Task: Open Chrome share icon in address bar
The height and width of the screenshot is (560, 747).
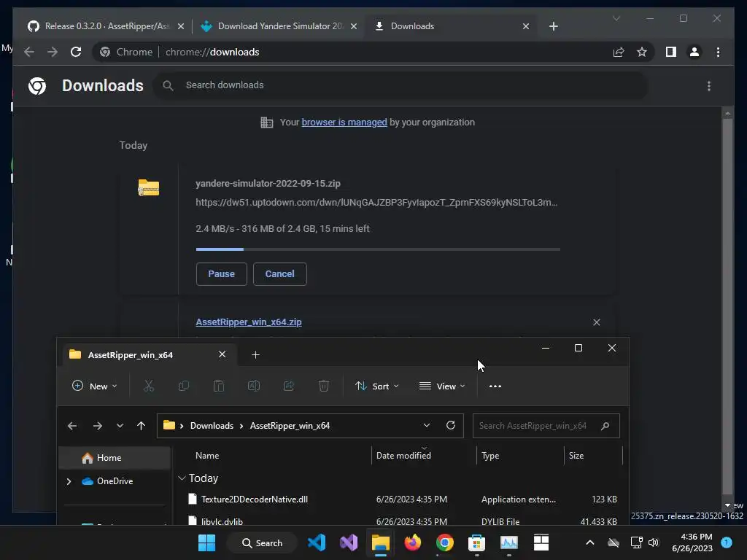Action: (619, 52)
